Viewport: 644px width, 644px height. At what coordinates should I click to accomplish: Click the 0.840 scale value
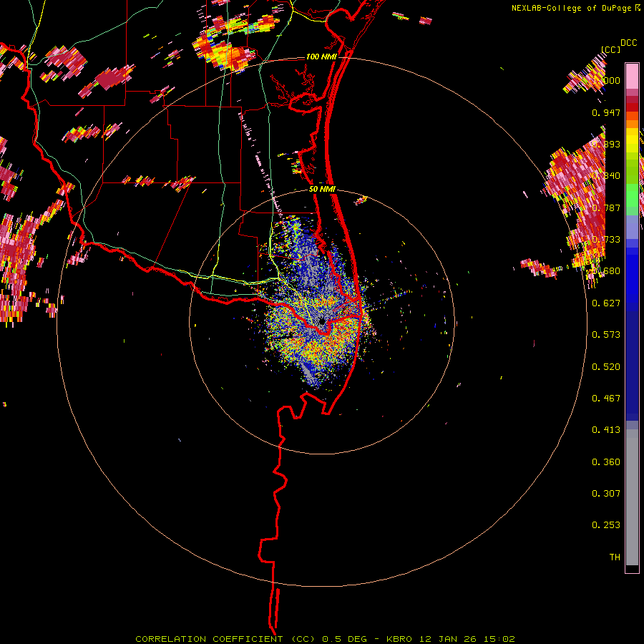(x=606, y=176)
